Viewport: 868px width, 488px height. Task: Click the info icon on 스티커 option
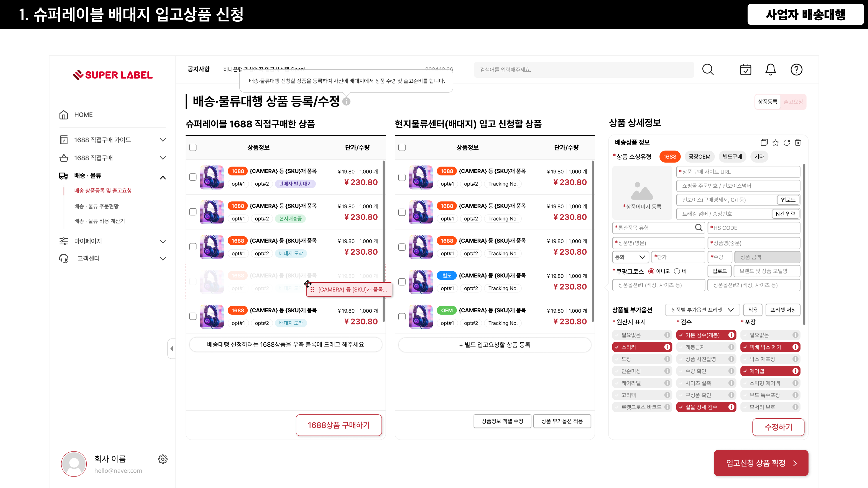(667, 347)
